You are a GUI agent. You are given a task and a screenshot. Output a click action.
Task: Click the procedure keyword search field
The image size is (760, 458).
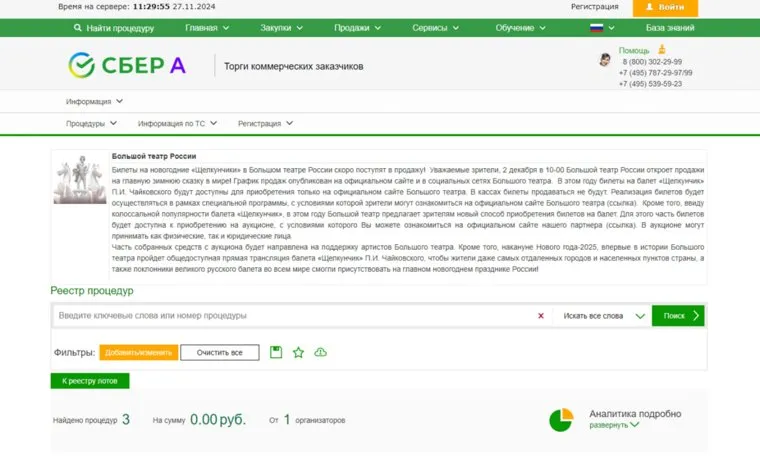click(x=290, y=316)
